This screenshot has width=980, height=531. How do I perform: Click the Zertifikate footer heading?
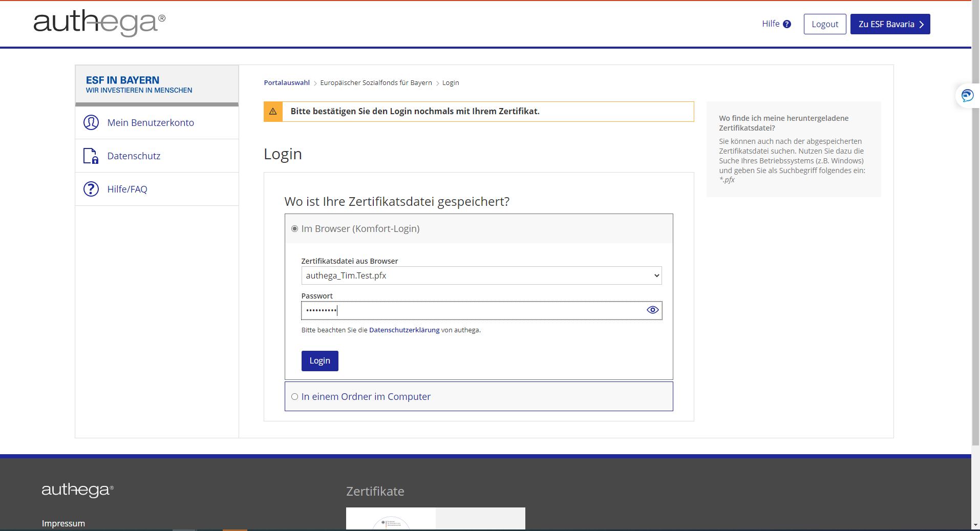tap(375, 492)
